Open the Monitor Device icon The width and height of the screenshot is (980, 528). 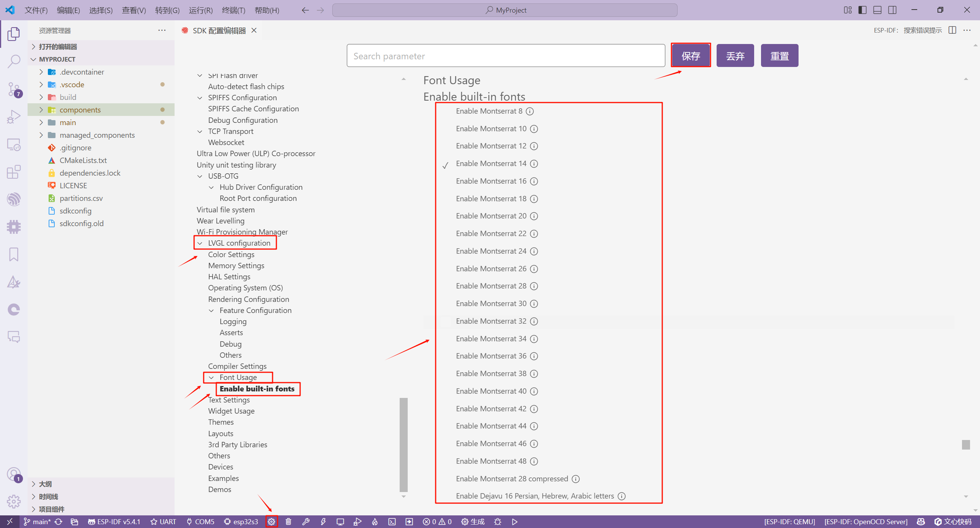[x=340, y=521]
